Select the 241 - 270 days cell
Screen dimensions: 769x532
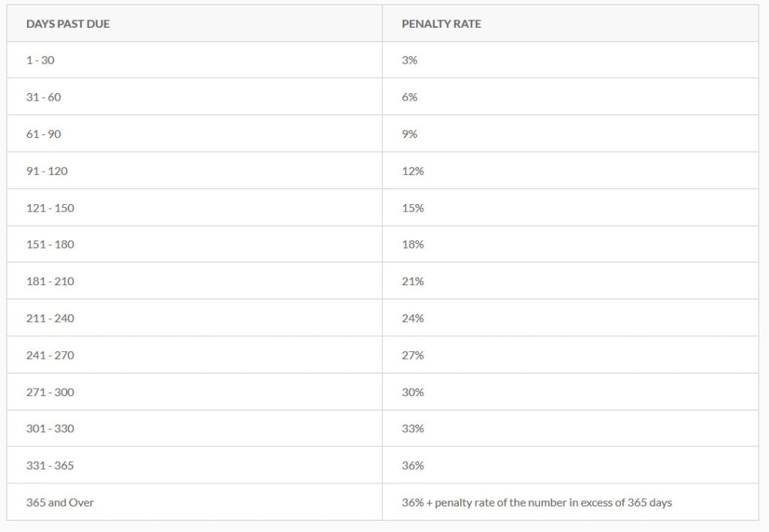coord(195,355)
